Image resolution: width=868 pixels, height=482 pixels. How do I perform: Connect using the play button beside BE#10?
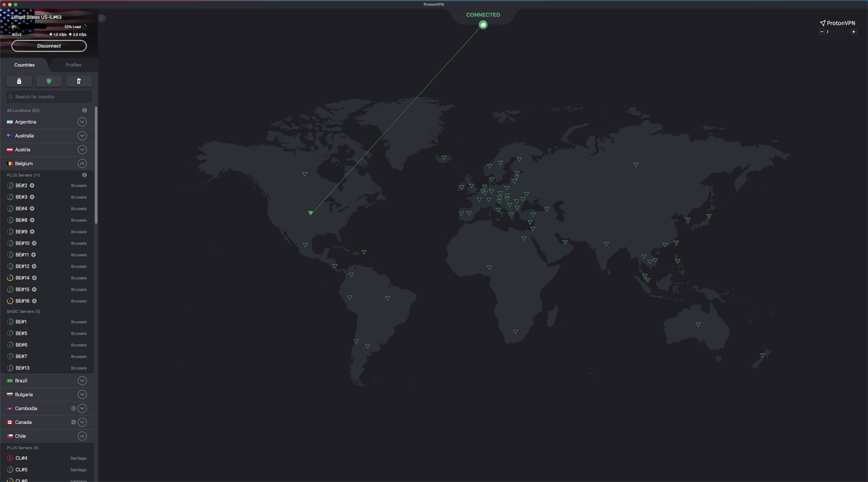click(x=34, y=243)
